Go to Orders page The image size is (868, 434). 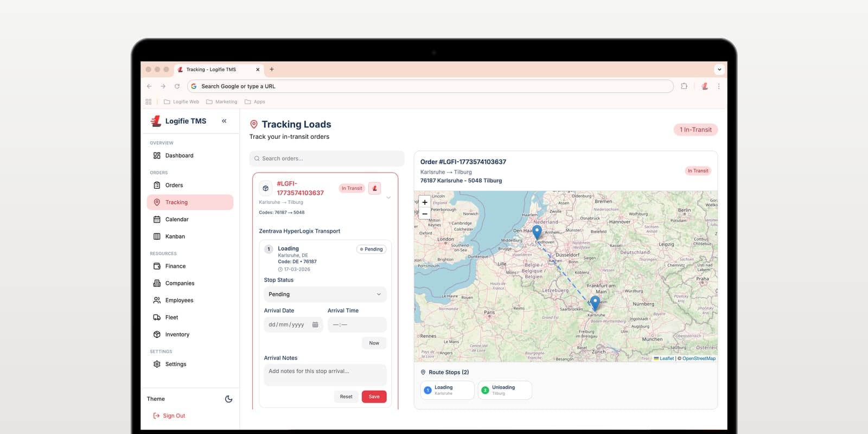tap(190, 185)
